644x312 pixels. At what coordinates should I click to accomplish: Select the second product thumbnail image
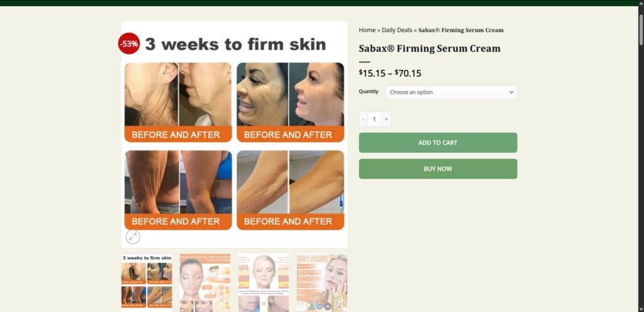coord(205,282)
